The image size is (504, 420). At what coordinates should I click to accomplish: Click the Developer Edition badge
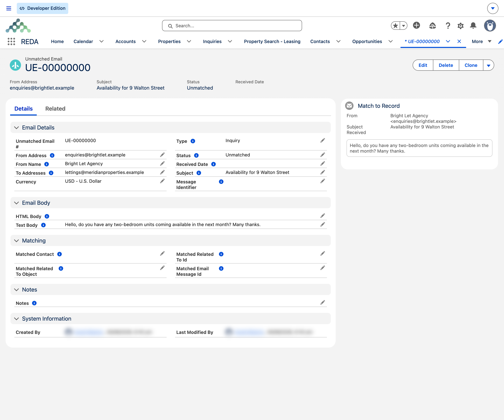pos(43,8)
